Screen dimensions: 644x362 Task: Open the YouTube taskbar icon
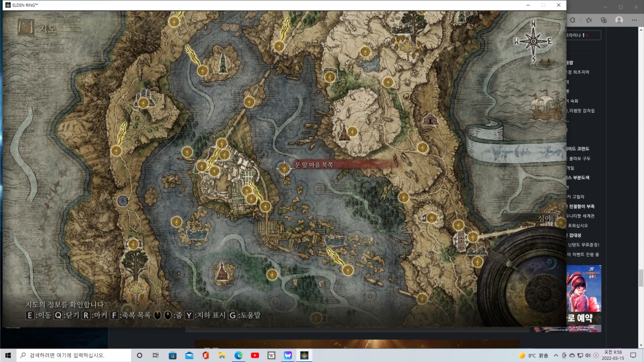pos(255,355)
